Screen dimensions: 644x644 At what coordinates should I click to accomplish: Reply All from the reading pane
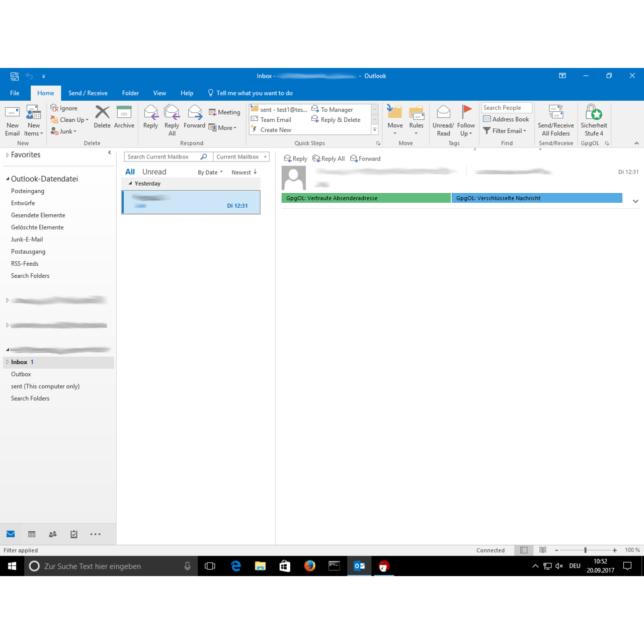tap(329, 158)
